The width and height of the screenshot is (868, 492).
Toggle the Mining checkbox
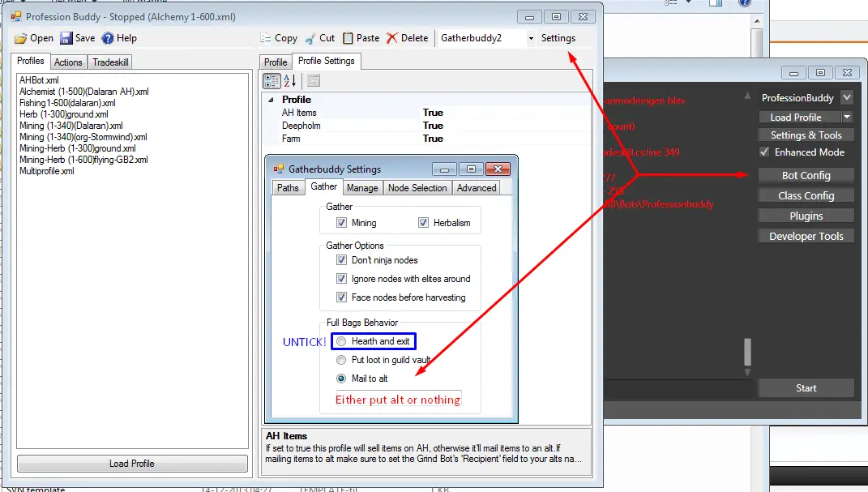(x=341, y=222)
